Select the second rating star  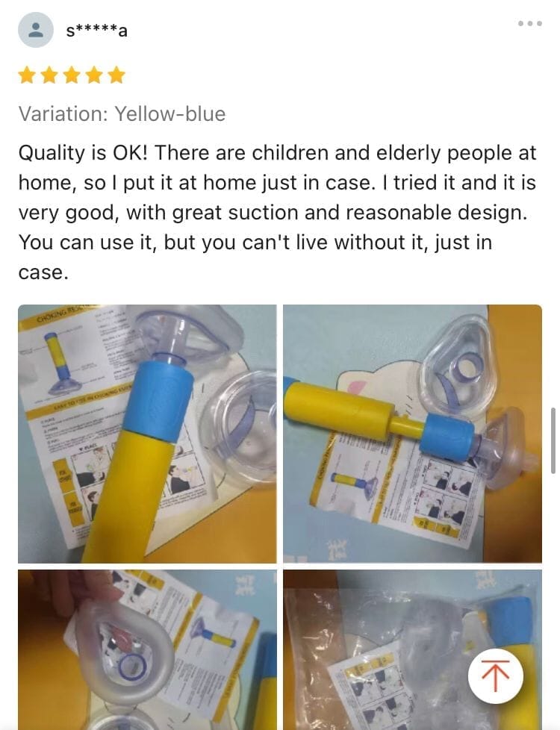coord(49,75)
